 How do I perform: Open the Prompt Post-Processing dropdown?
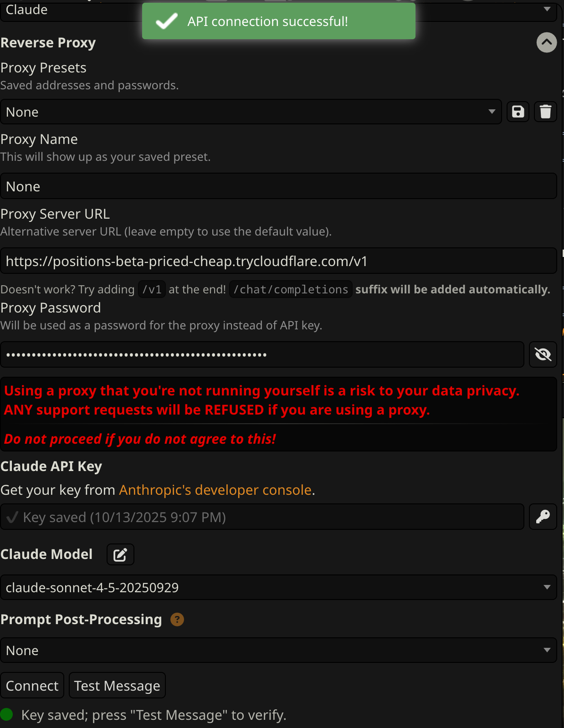click(x=278, y=651)
